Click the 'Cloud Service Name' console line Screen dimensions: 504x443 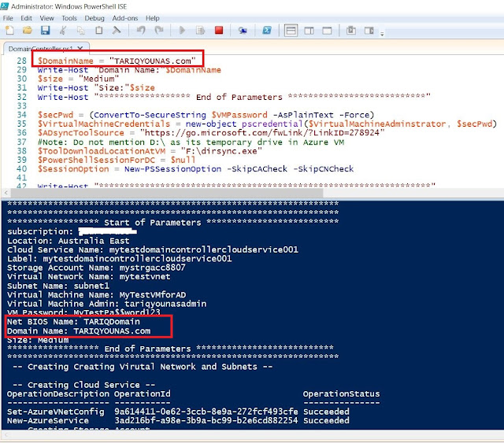click(x=153, y=249)
